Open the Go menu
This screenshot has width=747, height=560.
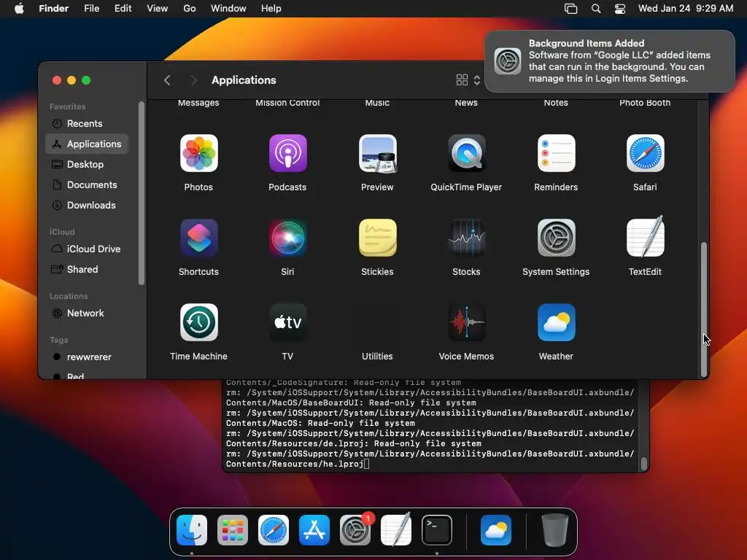tap(190, 9)
